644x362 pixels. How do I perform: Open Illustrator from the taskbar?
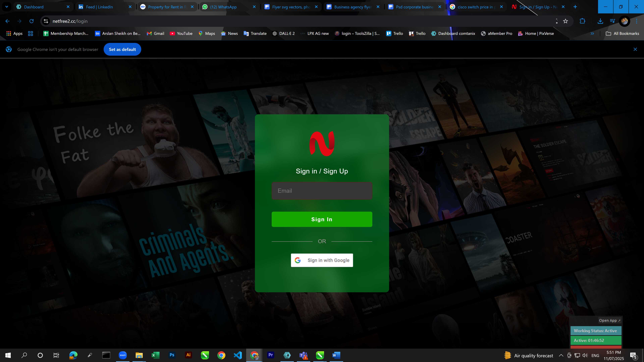[189, 355]
